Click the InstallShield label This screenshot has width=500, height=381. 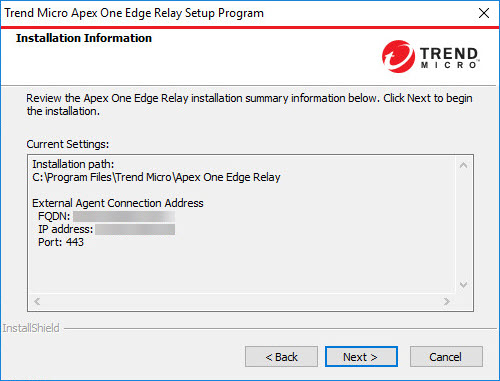tap(31, 328)
